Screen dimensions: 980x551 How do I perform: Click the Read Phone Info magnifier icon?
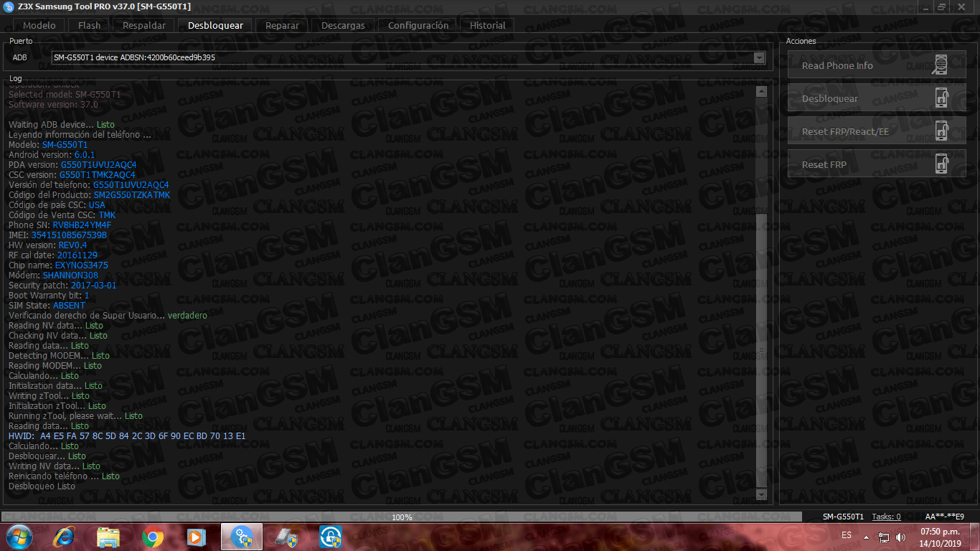940,65
